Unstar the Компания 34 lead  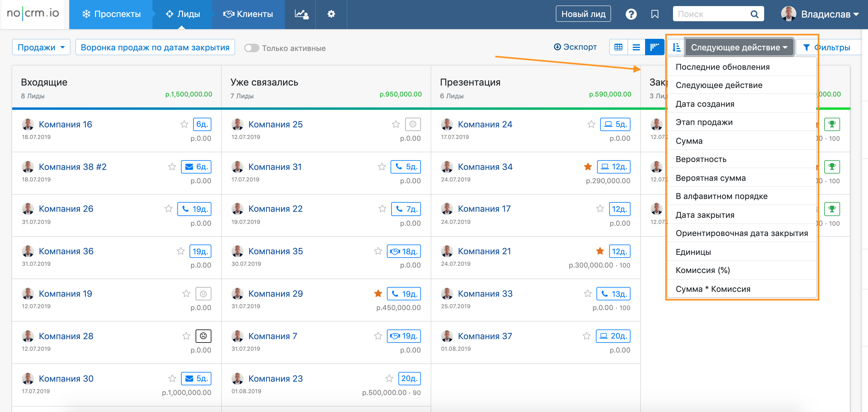click(x=588, y=167)
